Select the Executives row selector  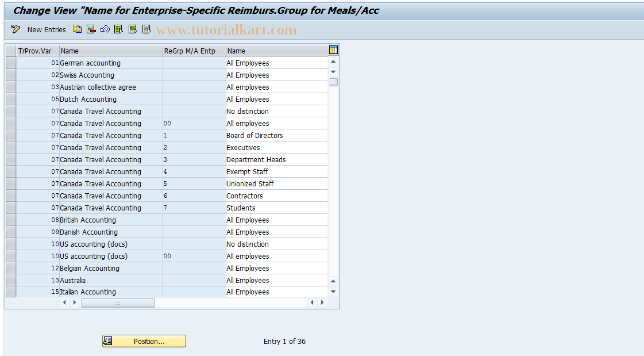click(11, 148)
